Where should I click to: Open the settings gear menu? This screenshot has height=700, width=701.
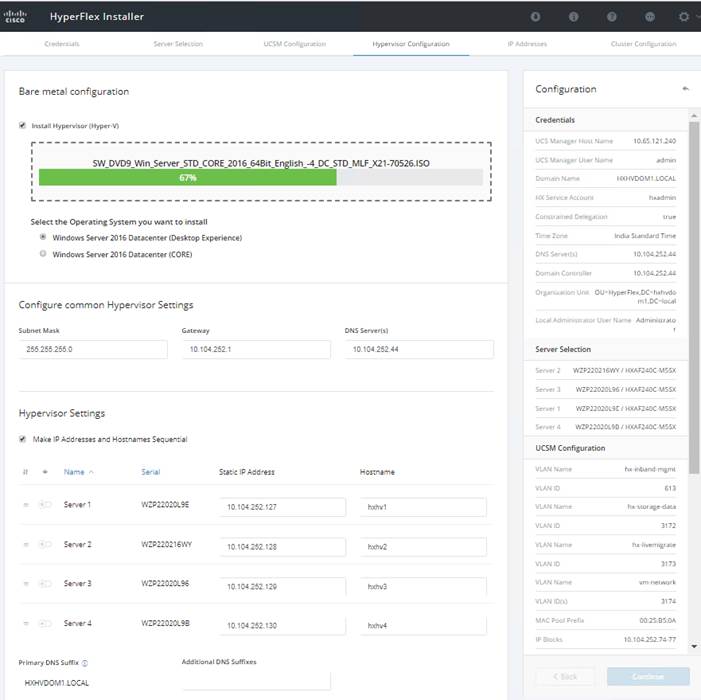coord(684,16)
